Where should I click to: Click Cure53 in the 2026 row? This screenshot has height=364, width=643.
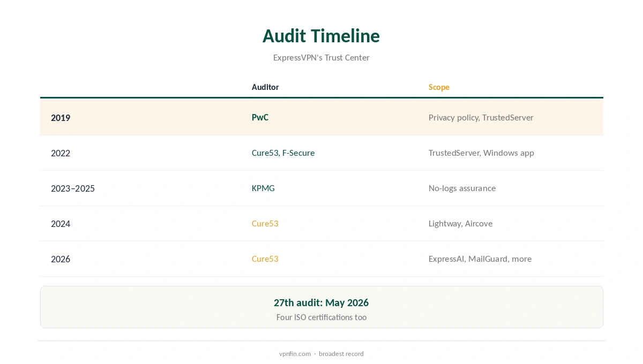[x=265, y=259]
